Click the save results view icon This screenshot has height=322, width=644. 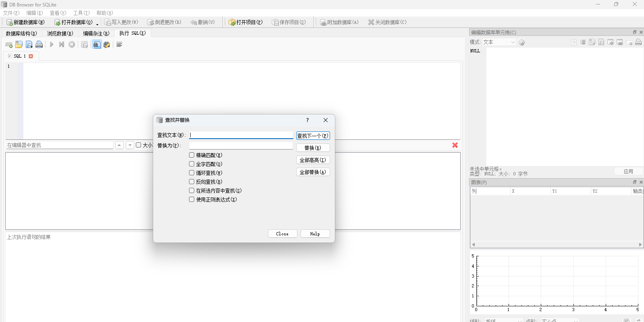(x=84, y=45)
